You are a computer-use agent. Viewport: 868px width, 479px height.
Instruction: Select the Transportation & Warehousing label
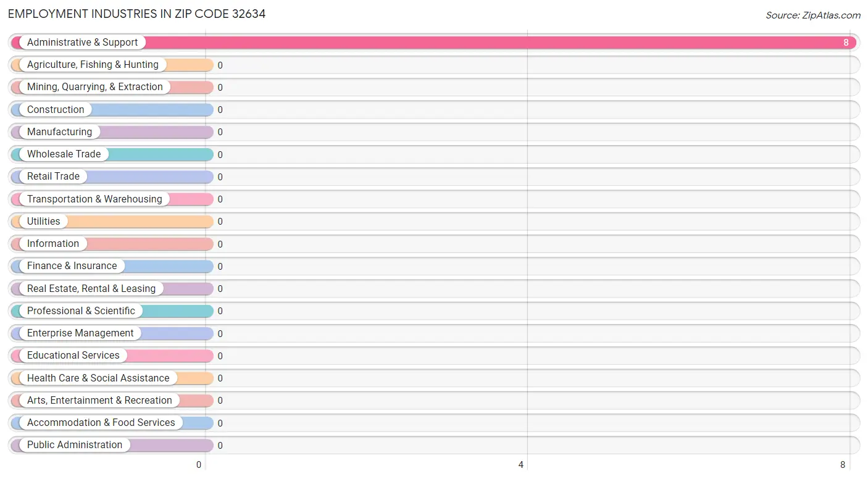point(94,199)
